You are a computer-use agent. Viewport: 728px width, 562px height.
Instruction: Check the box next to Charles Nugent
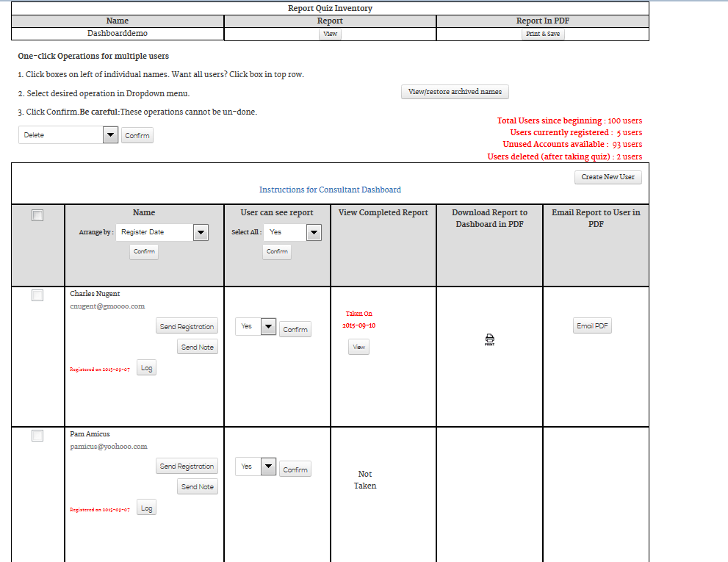(x=37, y=295)
